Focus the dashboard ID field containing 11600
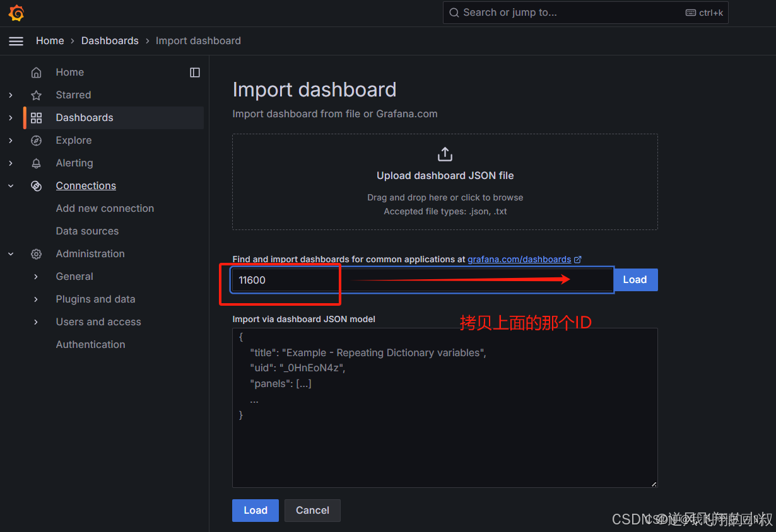 click(422, 280)
